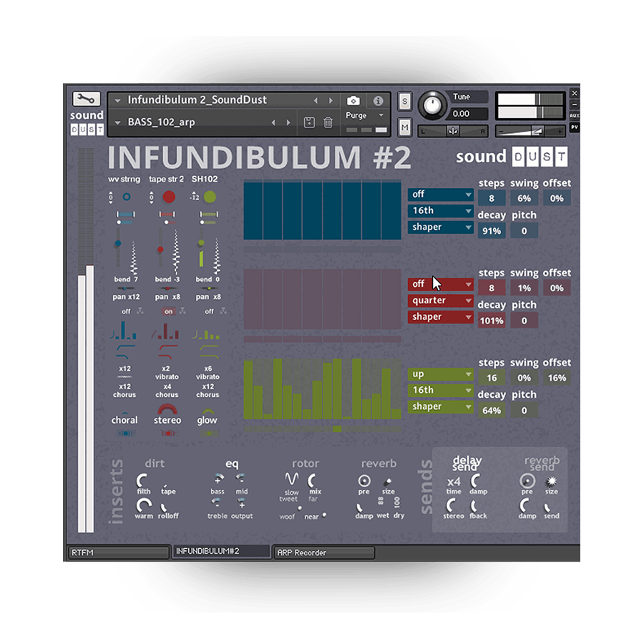Go to previous instrument arrow by Infundibulum 2_SoundDust
Viewport: 644px width, 644px height.
316,100
